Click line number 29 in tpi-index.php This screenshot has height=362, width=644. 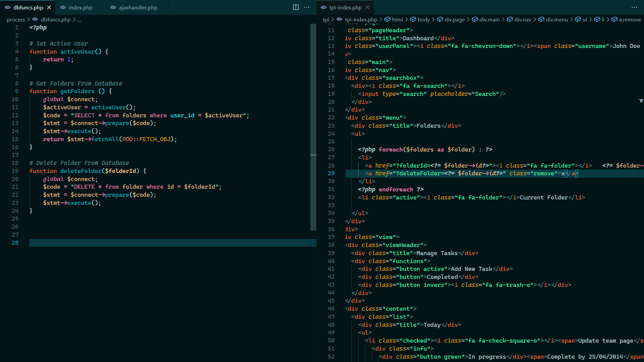tap(331, 174)
